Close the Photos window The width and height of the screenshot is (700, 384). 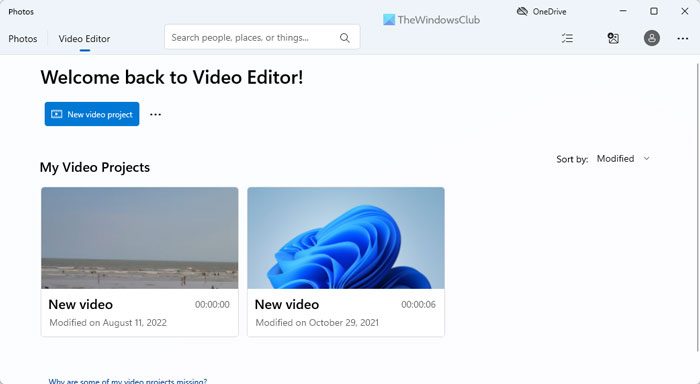[684, 11]
